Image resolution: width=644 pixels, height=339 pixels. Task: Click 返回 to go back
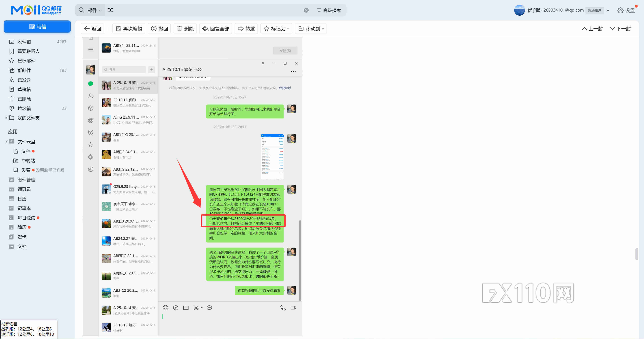[x=93, y=29]
